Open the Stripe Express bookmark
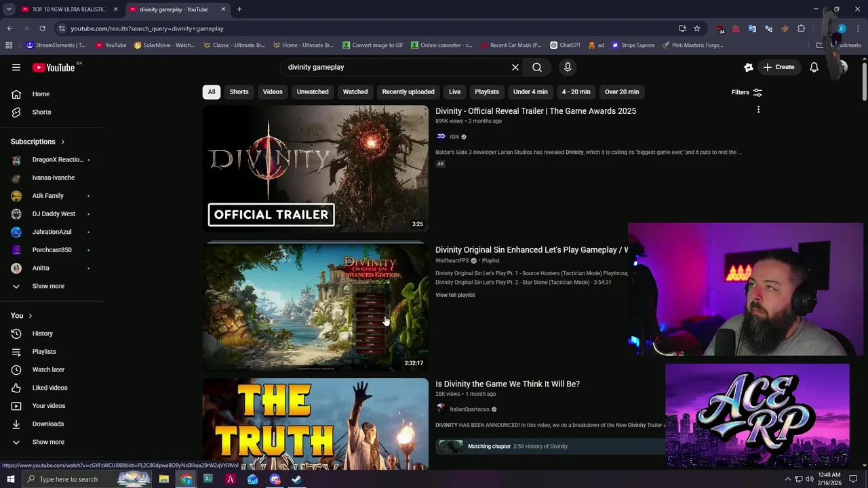The image size is (868, 488). click(633, 45)
